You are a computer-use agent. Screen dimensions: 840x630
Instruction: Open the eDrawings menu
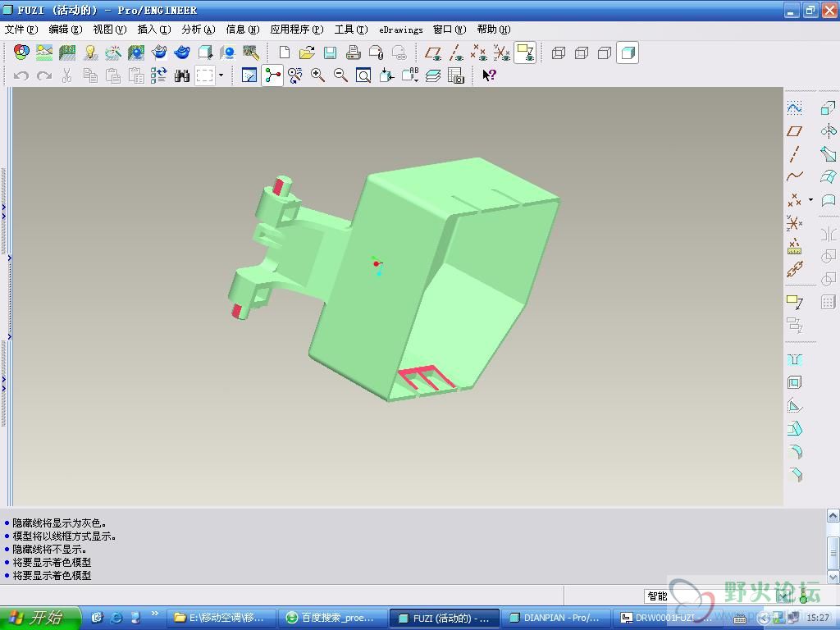tap(400, 30)
